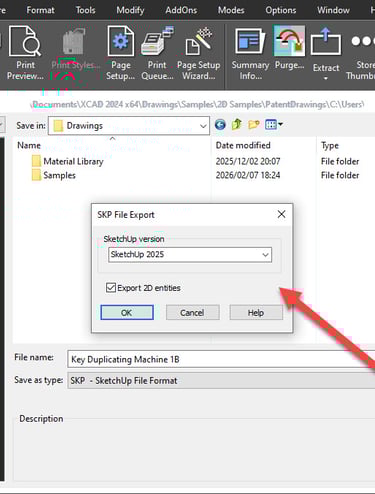This screenshot has width=375, height=494.
Task: Confirm SKP export with OK
Action: (127, 313)
